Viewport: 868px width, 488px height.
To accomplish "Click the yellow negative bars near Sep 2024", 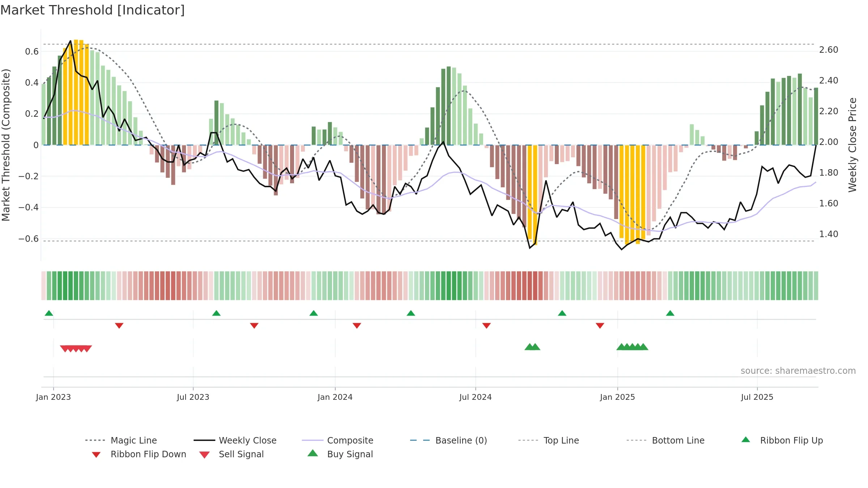I will click(532, 194).
